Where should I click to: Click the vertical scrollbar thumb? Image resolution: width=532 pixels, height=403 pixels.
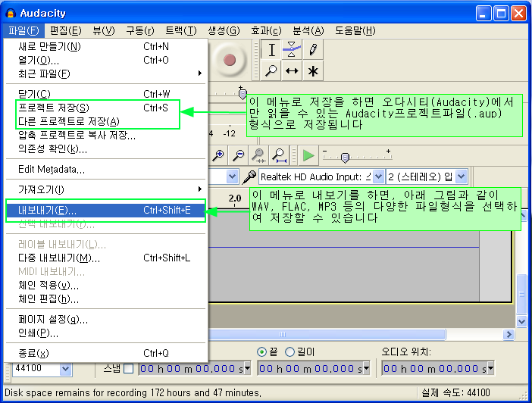(521, 294)
